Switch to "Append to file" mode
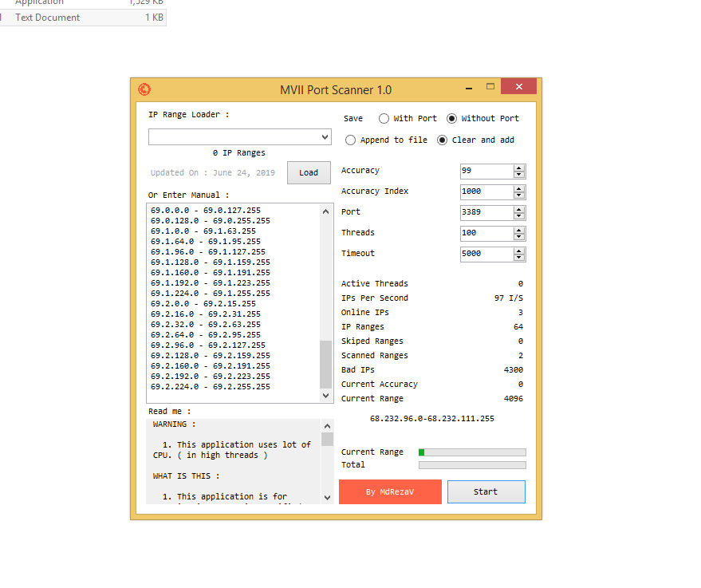The image size is (701, 588). (x=350, y=139)
